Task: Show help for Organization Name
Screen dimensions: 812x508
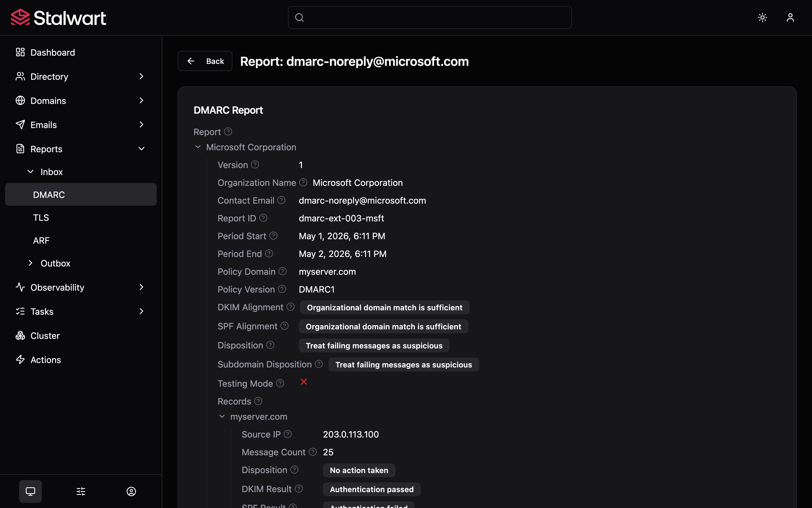Action: 303,182
